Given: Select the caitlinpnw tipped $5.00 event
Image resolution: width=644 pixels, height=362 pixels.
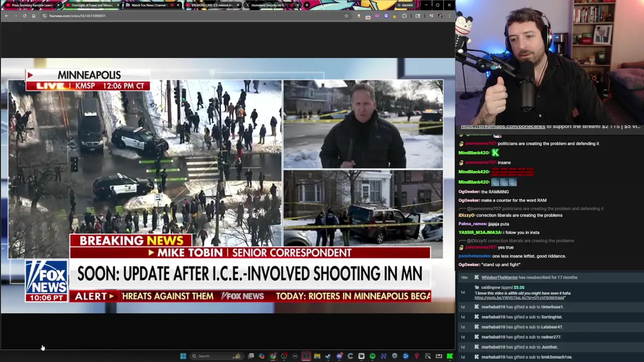Looking at the screenshot, I should [550, 292].
